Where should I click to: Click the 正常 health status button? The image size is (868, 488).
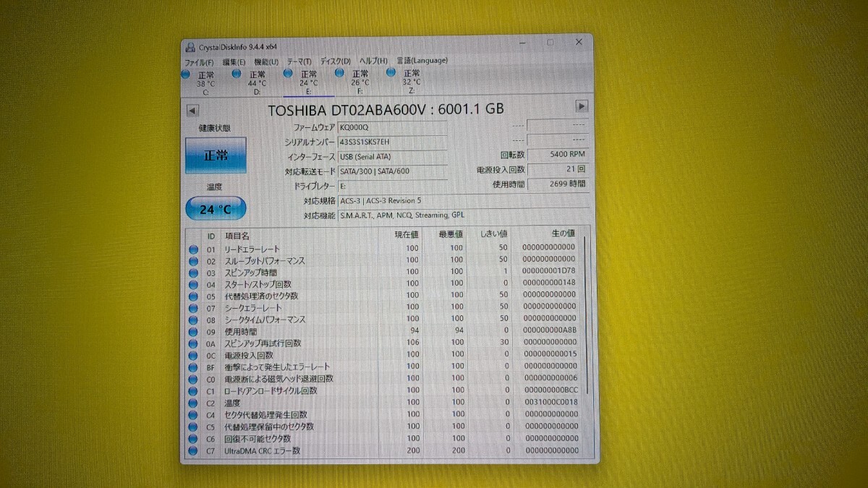coord(216,155)
